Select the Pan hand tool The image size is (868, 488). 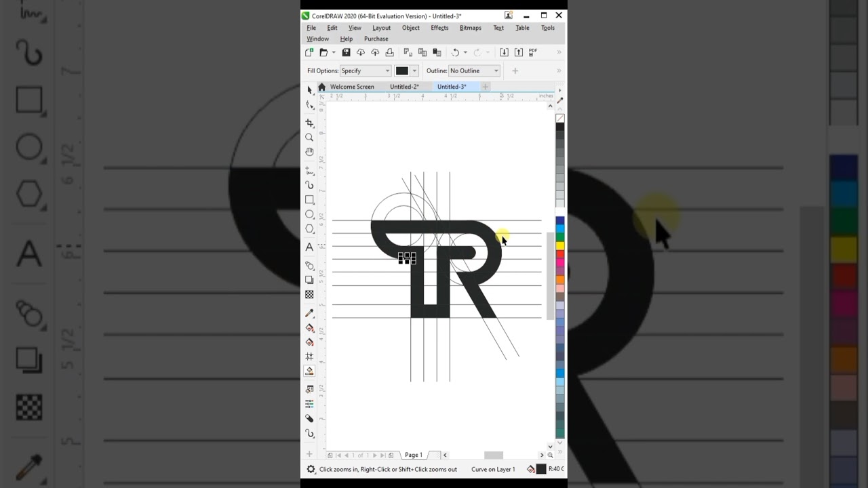pos(309,152)
